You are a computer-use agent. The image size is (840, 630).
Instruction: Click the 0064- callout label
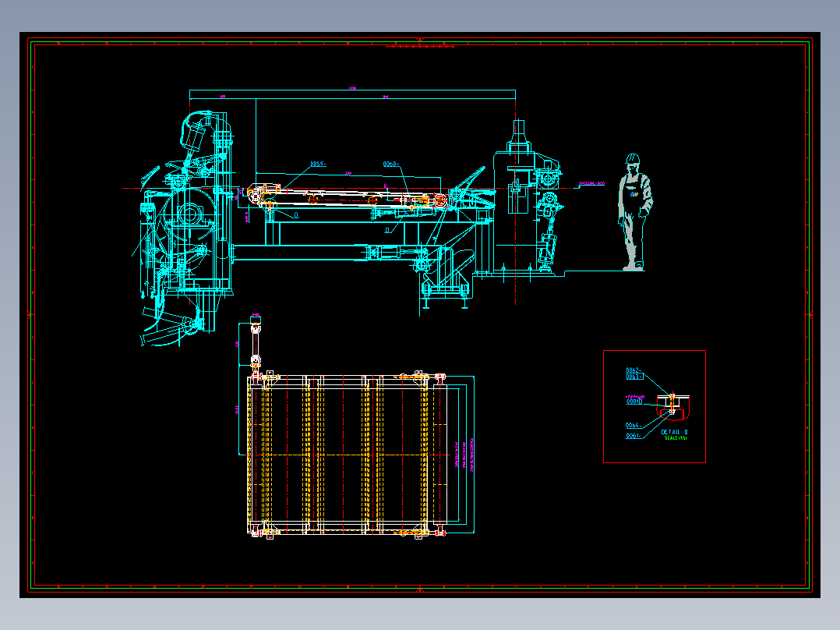pos(634,425)
